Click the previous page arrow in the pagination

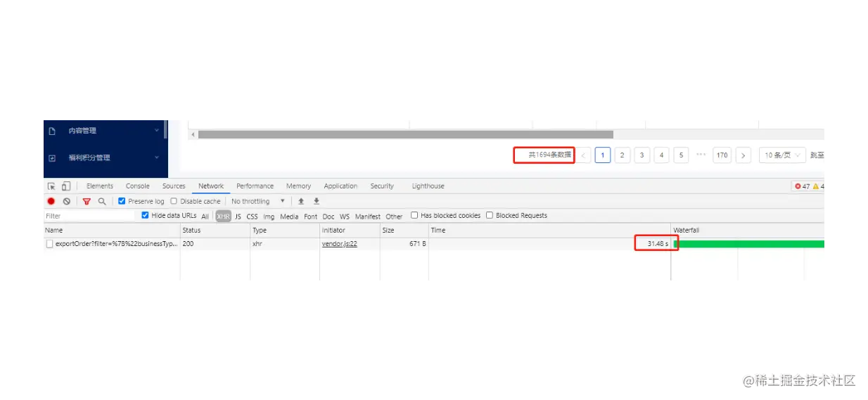point(584,155)
